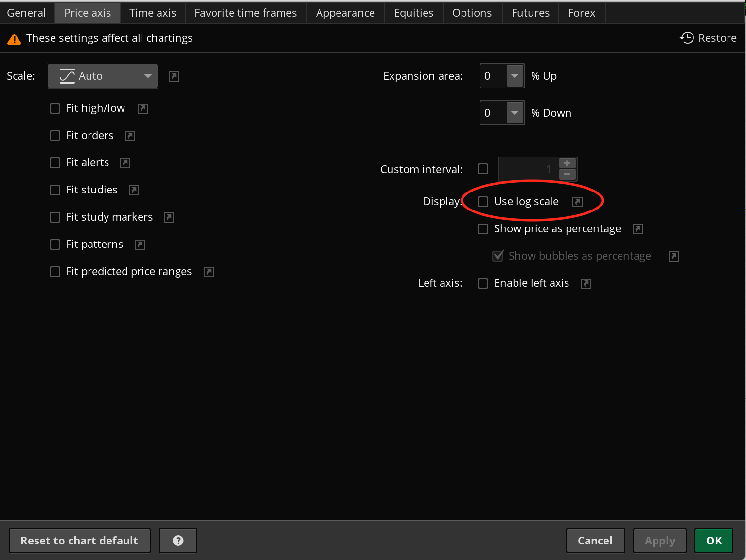This screenshot has width=746, height=560.
Task: Enable the Use log scale checkbox
Action: [483, 202]
